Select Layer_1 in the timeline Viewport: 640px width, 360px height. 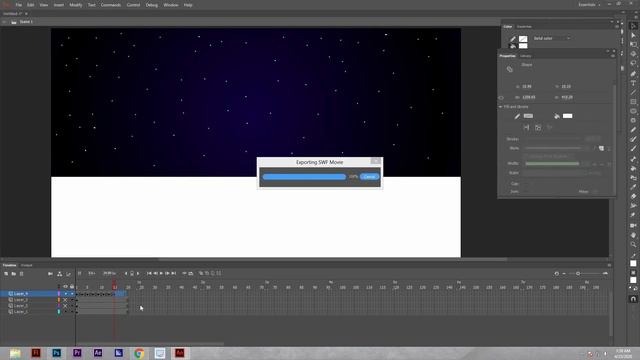20,311
